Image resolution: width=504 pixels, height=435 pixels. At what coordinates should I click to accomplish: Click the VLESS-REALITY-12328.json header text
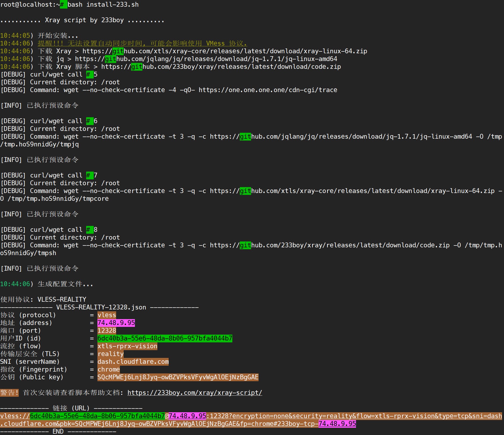101,307
